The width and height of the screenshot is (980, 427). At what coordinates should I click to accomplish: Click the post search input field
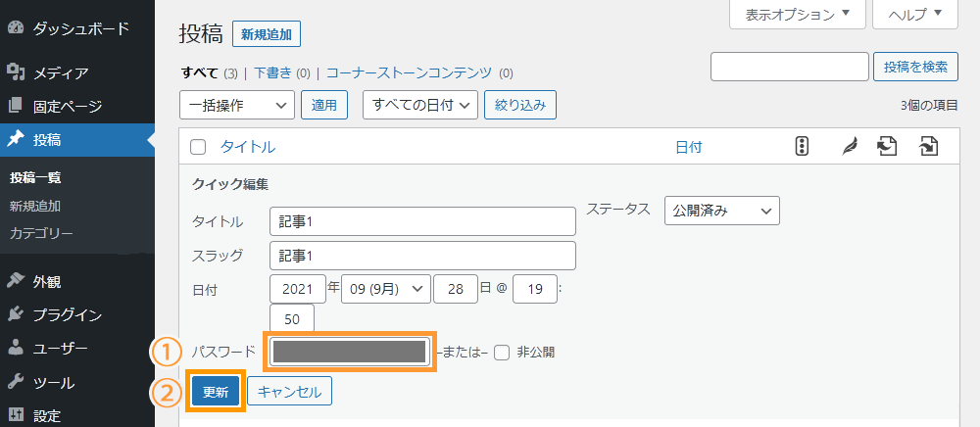tap(790, 67)
